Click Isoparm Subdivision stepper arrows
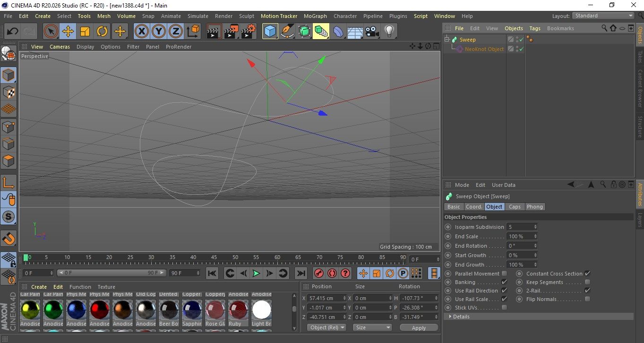Screen dimensions: 644x343 pos(535,227)
